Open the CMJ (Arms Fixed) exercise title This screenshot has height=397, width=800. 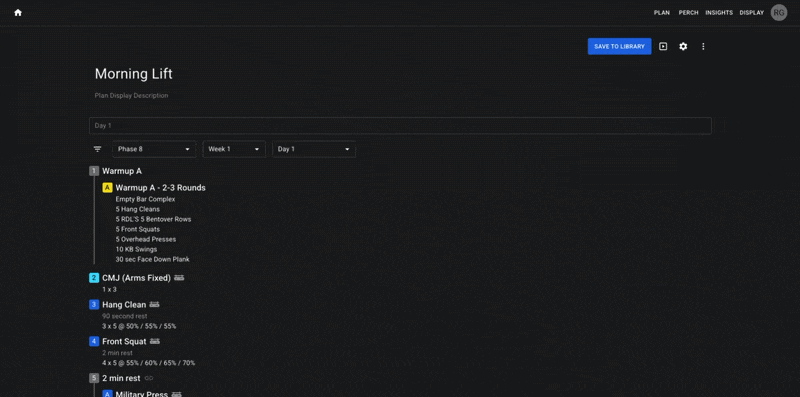coord(136,278)
